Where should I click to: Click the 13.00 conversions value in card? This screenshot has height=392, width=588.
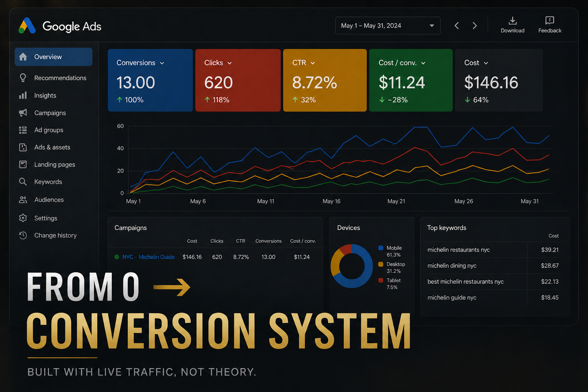pos(136,83)
